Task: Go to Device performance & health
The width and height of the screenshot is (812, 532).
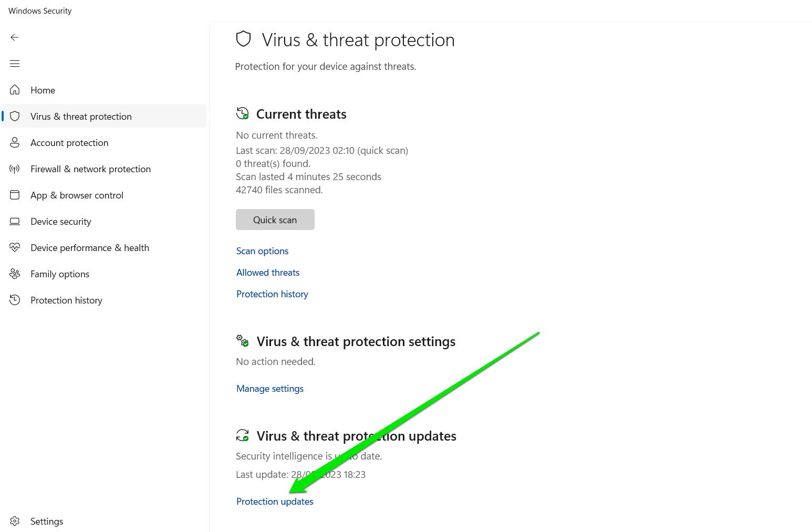Action: (x=90, y=248)
